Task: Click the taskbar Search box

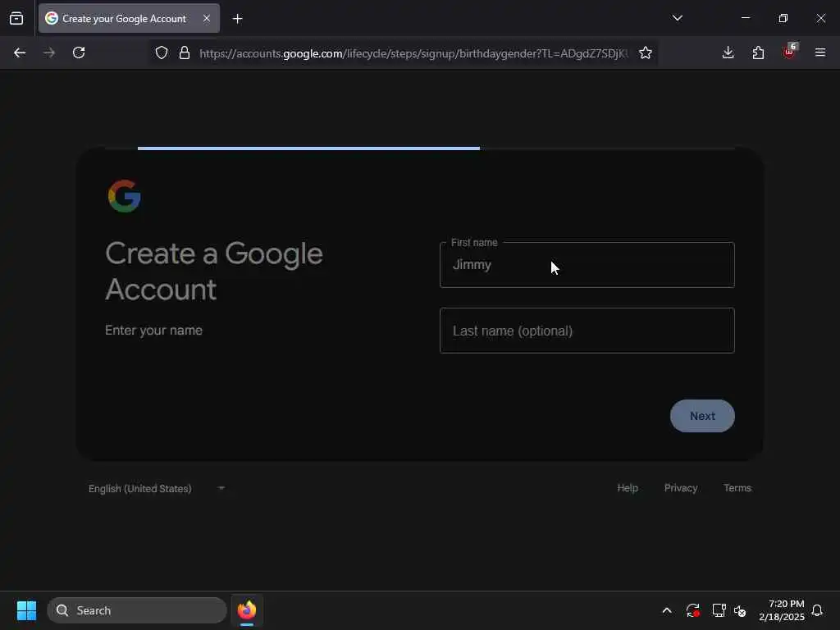Action: coord(137,610)
